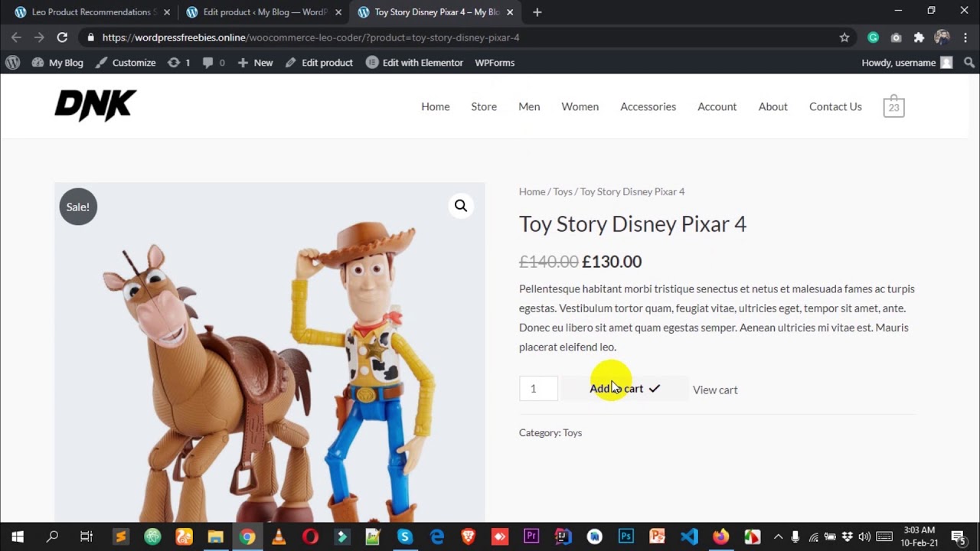Click the £130.00 sale price
This screenshot has width=980, height=551.
(x=612, y=262)
